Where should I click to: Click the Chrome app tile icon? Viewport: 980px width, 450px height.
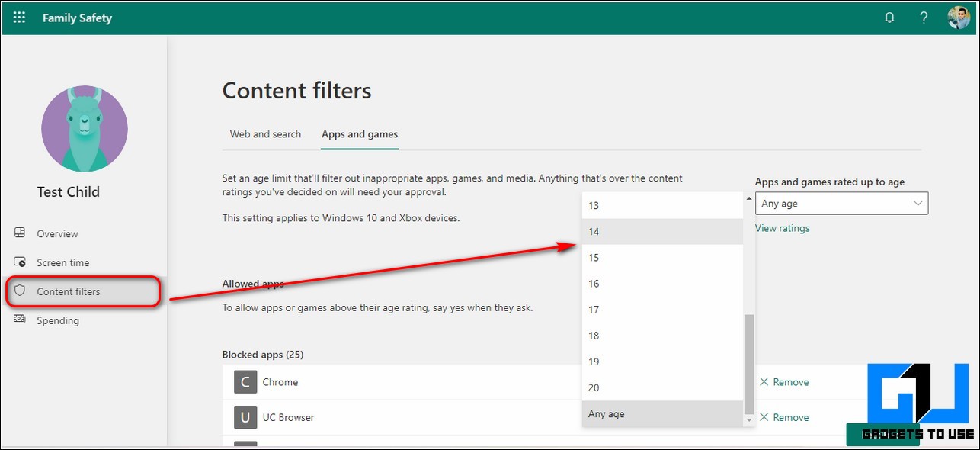[x=245, y=382]
